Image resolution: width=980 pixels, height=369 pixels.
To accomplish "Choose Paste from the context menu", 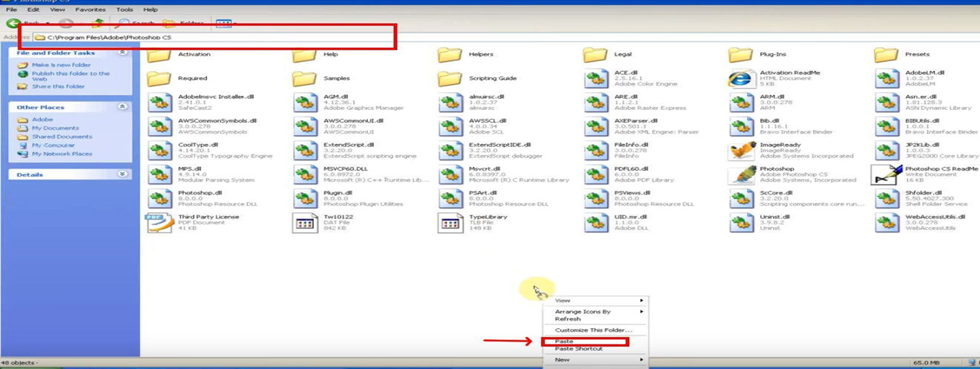I will (x=565, y=342).
